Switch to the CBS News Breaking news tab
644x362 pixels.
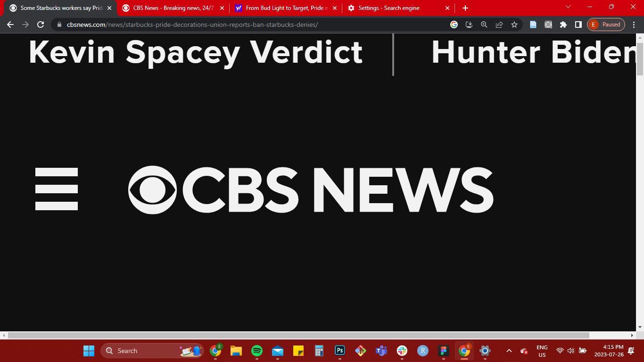click(173, 8)
